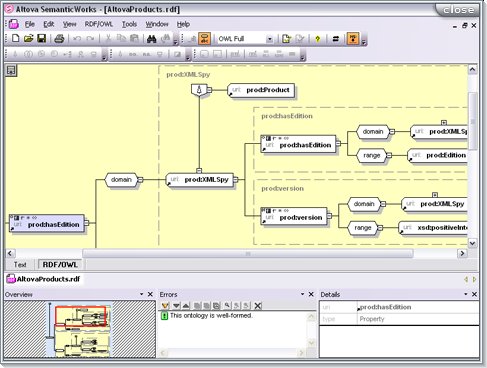The width and height of the screenshot is (487, 368).
Task: Click the diagram horizontal scroll right arrow
Action: pyautogui.click(x=462, y=253)
